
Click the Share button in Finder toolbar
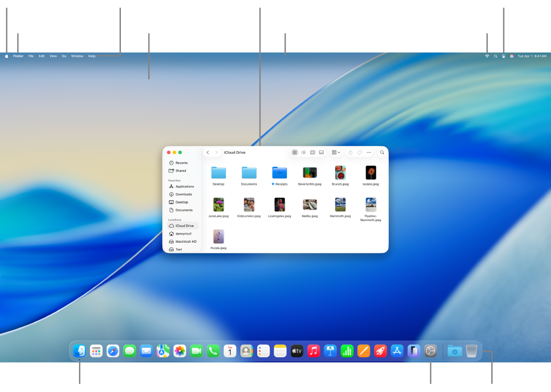click(350, 153)
